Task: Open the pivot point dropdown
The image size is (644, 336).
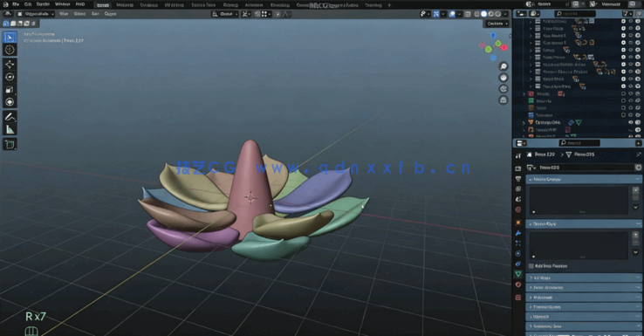Action: (x=245, y=14)
